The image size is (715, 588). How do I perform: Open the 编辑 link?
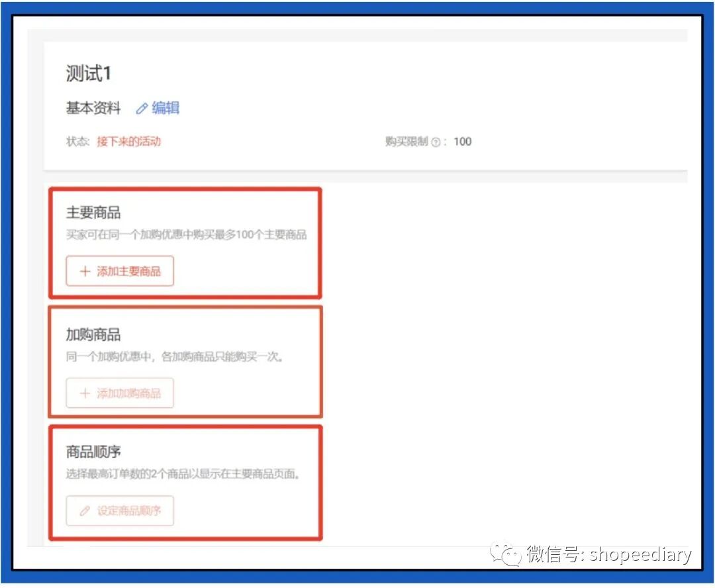coord(164,108)
